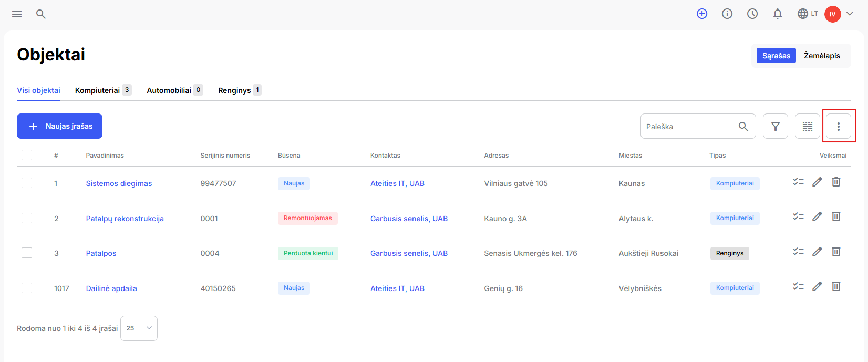
Task: Check the Patalpų rekonstrukcija row checkbox
Action: coord(27,218)
